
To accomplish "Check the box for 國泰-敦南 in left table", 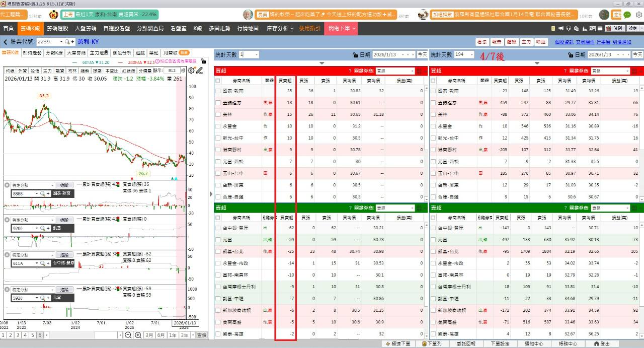I will pyautogui.click(x=217, y=91).
